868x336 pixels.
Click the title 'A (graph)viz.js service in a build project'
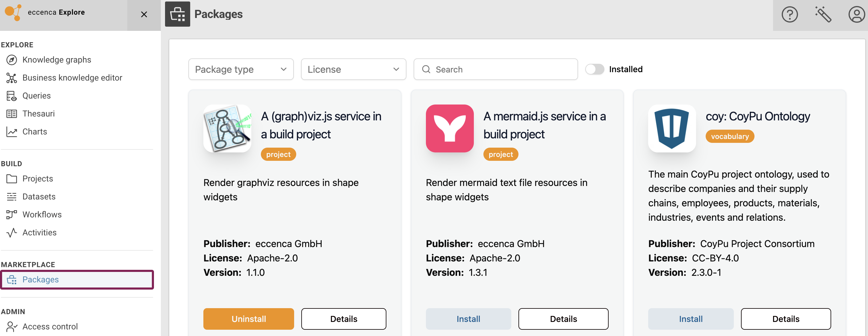321,125
